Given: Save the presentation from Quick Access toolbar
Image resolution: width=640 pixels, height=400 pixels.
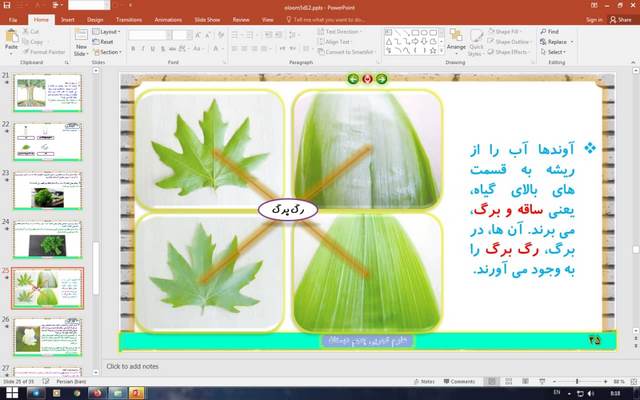Looking at the screenshot, I should tap(7, 5).
